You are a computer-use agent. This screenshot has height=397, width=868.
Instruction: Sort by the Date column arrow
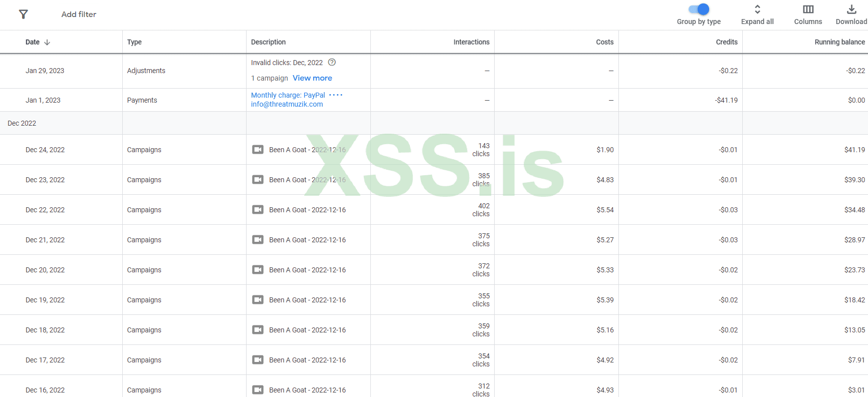pyautogui.click(x=47, y=42)
